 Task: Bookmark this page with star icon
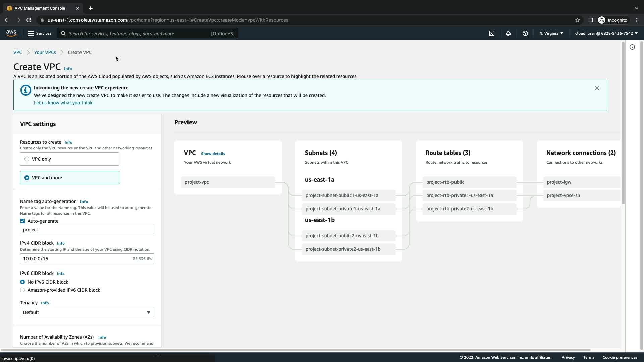click(577, 20)
